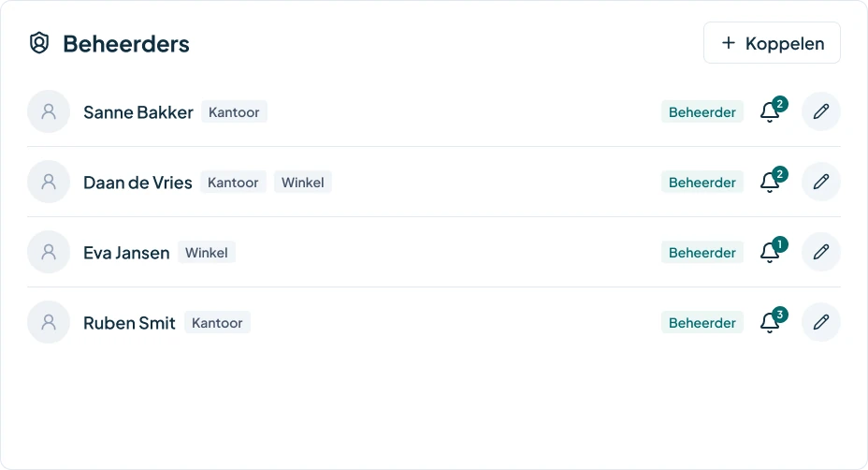Screen dimensions: 868x470
Task: Click the Winkel tag of Eva Jansen
Action: tap(207, 253)
